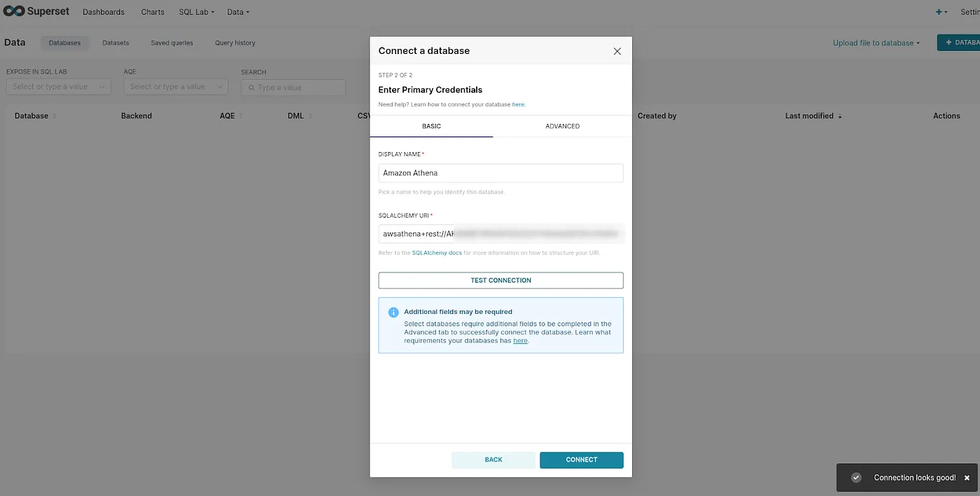Click the Back button

tap(493, 460)
